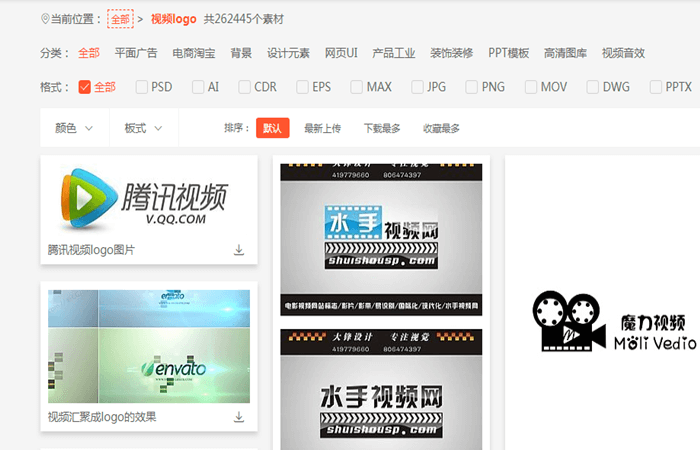
Task: Click 全部 breadcrumb link
Action: [120, 19]
